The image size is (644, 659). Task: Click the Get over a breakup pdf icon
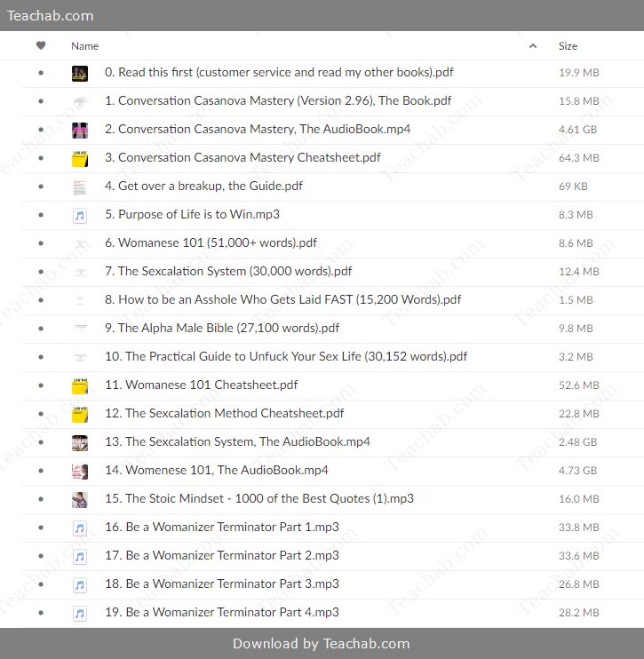click(80, 187)
